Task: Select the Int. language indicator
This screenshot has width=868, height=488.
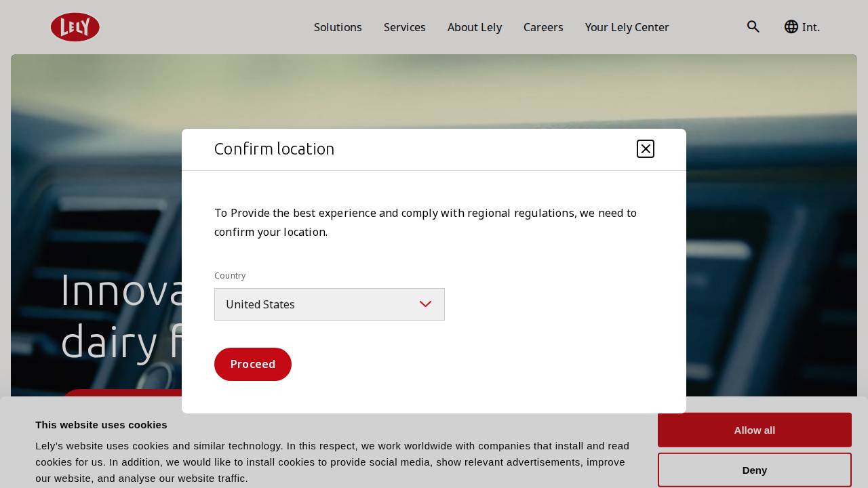Action: click(811, 27)
